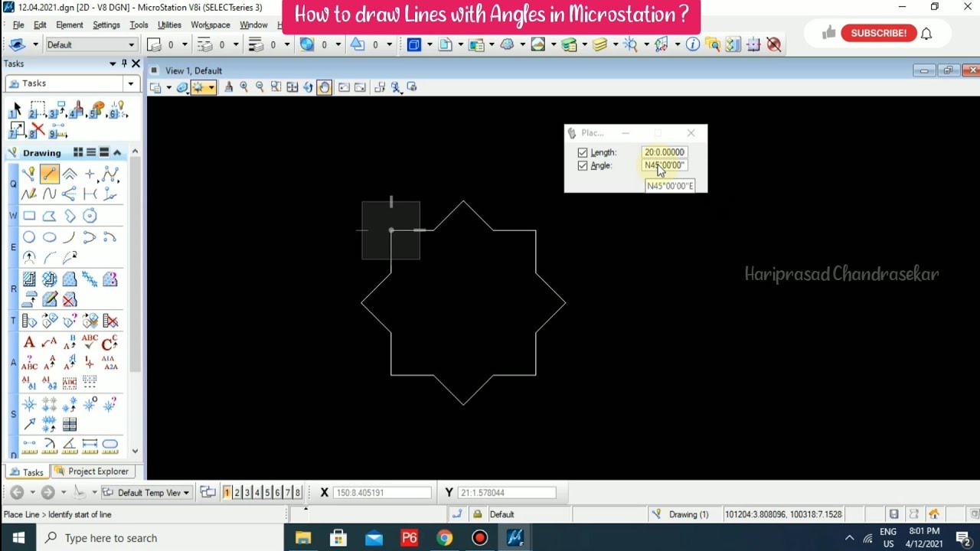Screen dimensions: 980x551
Task: Switch Drawing task layout to icon view
Action: [x=78, y=153]
